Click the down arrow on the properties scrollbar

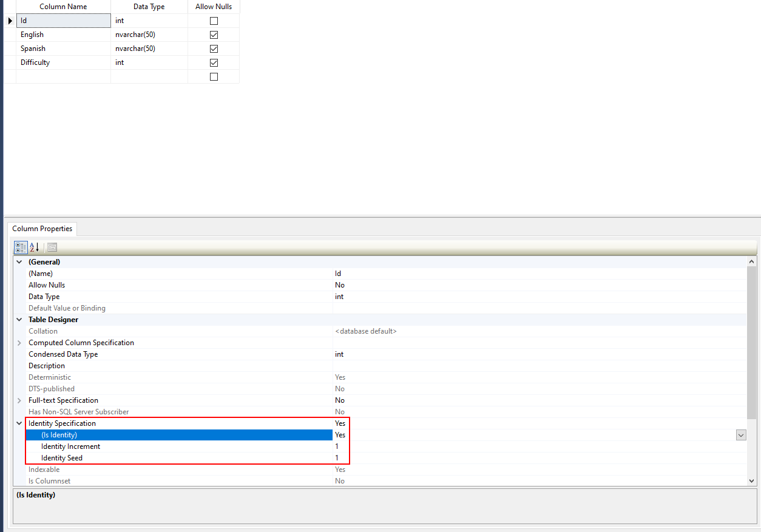(x=753, y=480)
